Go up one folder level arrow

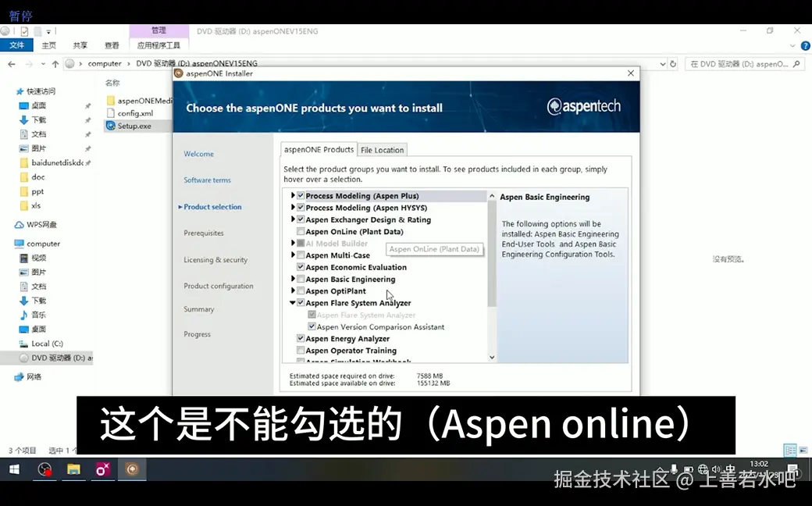55,64
